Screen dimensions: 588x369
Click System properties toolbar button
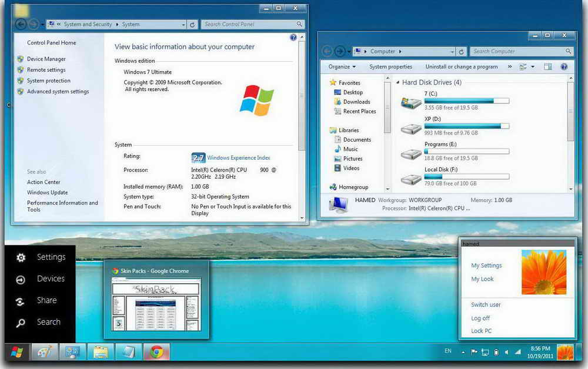(x=390, y=66)
